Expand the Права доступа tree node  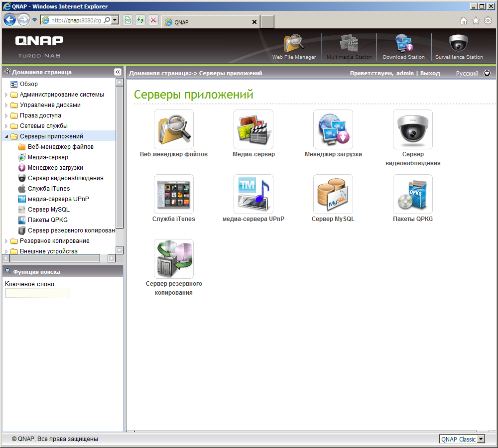[x=6, y=115]
